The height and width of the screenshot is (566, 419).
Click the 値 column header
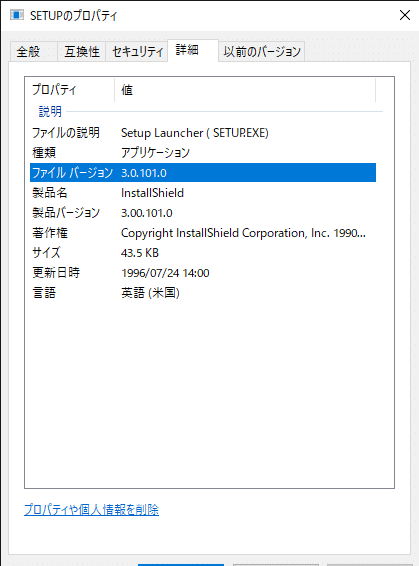245,90
